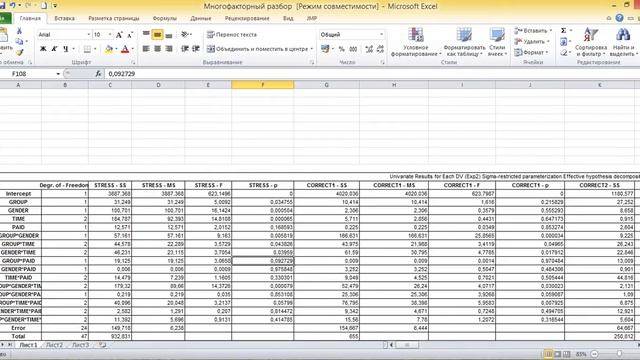Decrease decimal places
The image size is (640, 360).
coord(380,49)
